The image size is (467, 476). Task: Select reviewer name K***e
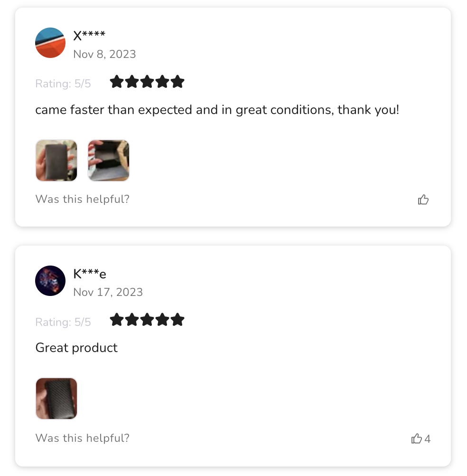coord(90,274)
